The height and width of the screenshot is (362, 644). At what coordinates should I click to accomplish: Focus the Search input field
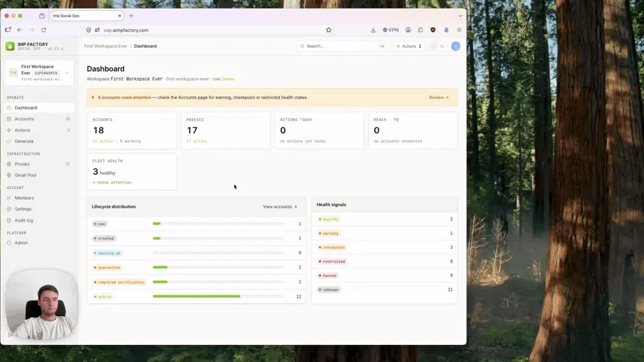(341, 46)
